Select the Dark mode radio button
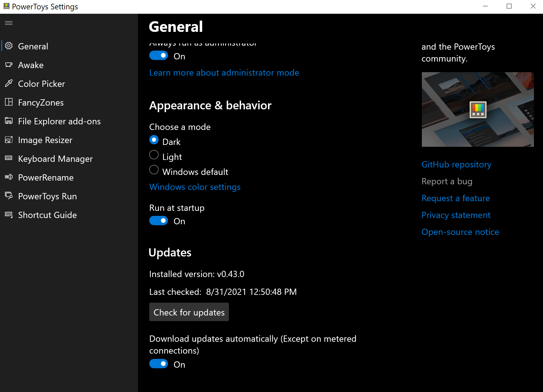The height and width of the screenshot is (392, 543). coord(154,140)
